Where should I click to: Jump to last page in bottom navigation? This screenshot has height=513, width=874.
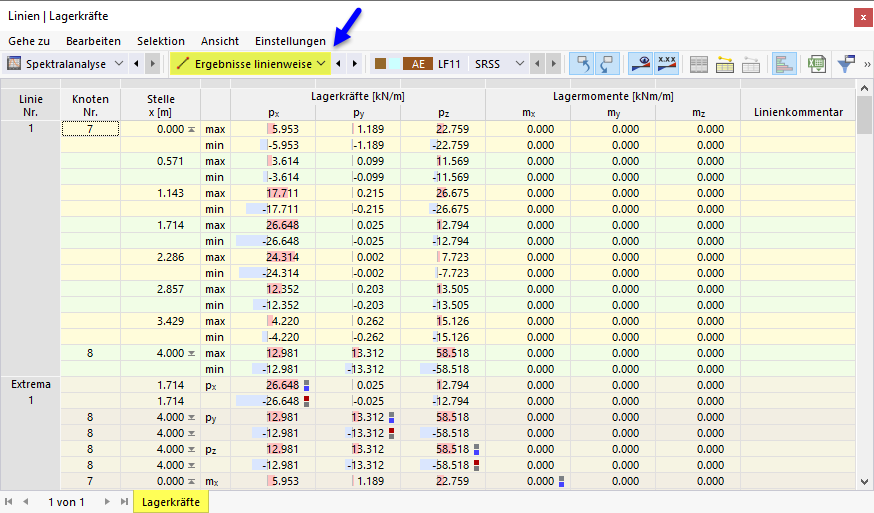[x=124, y=502]
